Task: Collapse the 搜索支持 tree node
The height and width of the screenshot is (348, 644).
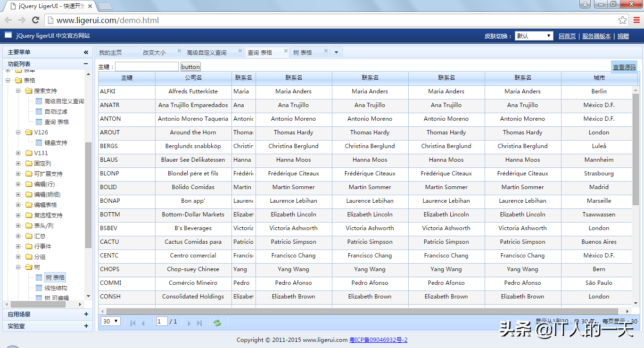Action: (x=18, y=91)
